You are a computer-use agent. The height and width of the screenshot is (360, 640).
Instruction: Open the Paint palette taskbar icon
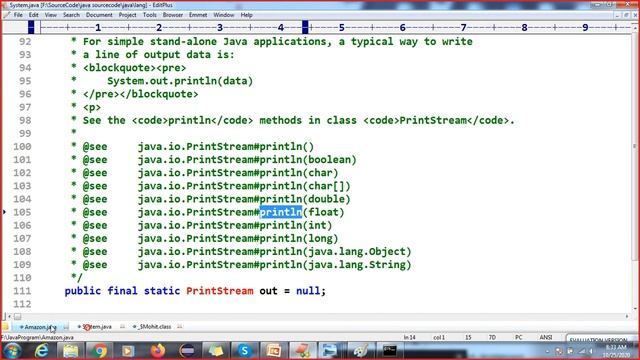click(x=361, y=351)
